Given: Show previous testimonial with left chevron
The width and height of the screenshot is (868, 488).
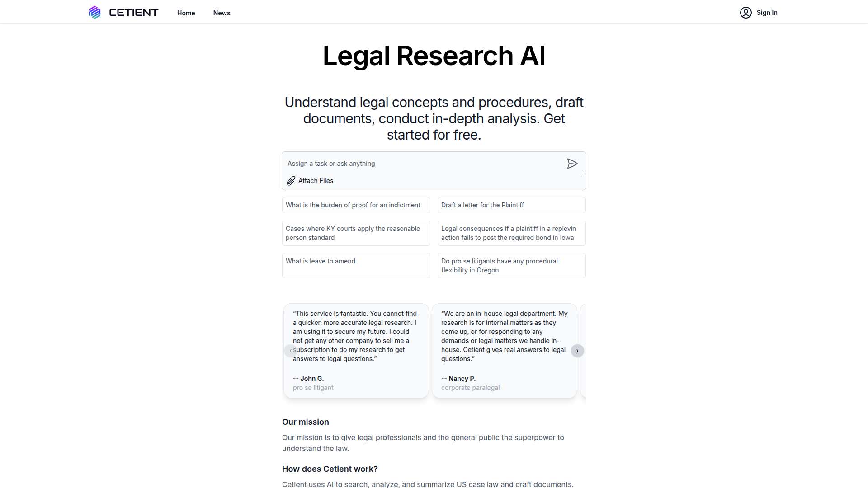Looking at the screenshot, I should tap(291, 351).
